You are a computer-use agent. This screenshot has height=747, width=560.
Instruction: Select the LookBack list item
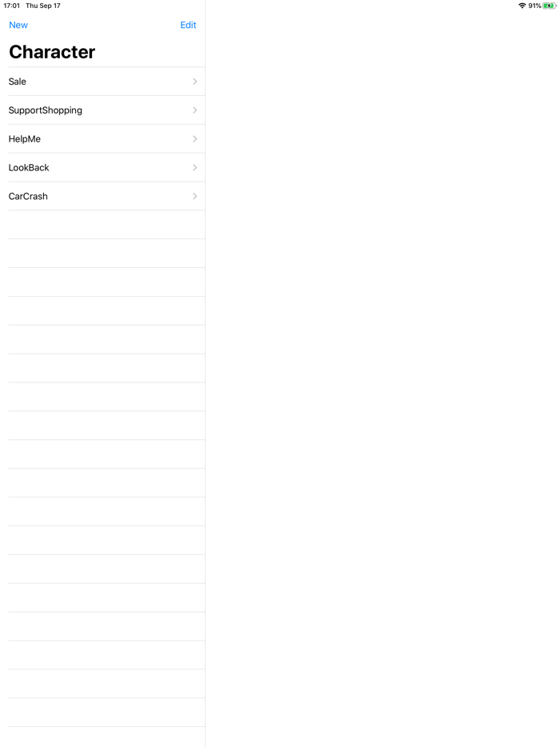(102, 167)
